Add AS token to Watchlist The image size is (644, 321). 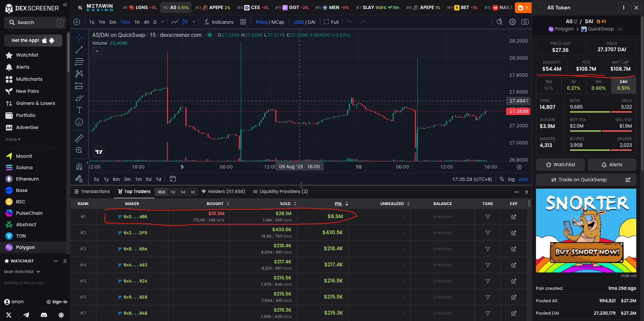[560, 165]
